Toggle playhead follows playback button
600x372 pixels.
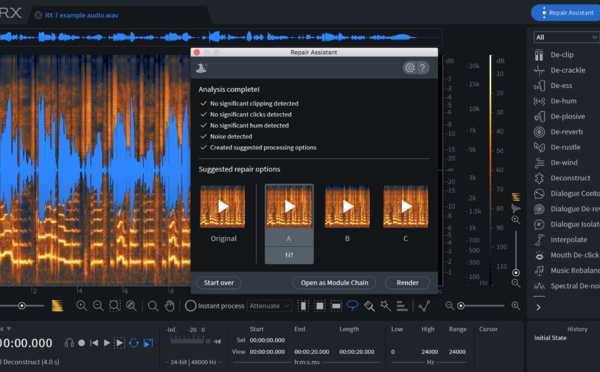(148, 343)
